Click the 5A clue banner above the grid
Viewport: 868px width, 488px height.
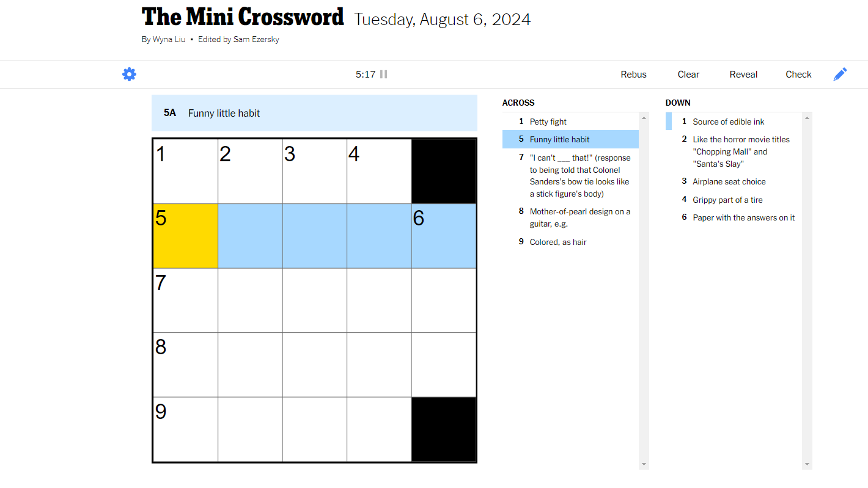314,113
